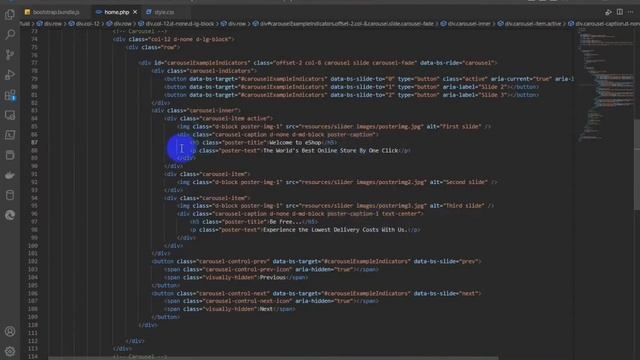This screenshot has height=360, width=640.
Task: Click the div.col-12 breadcrumb
Action: click(84, 24)
